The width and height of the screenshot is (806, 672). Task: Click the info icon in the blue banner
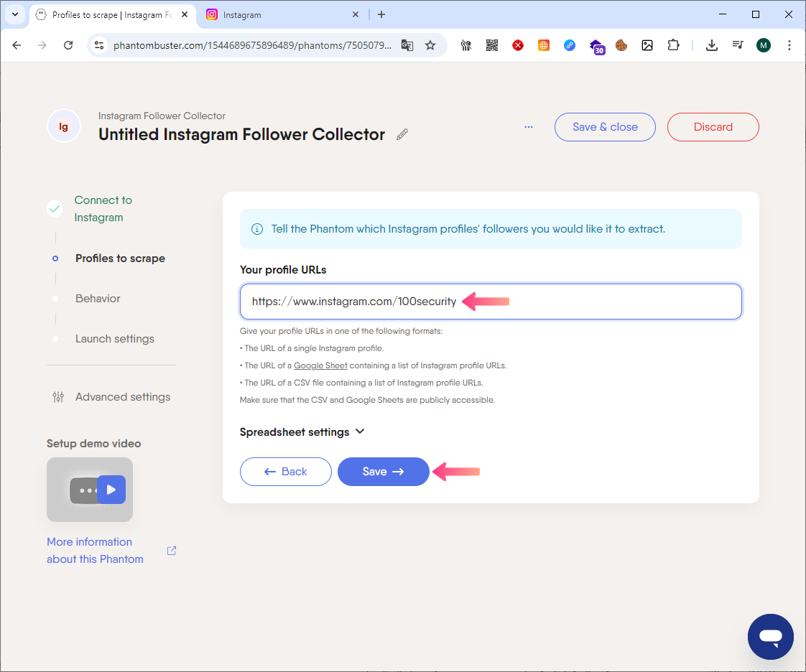coord(257,229)
